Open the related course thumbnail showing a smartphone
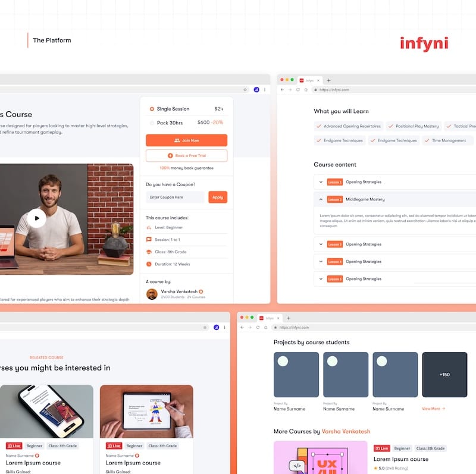This screenshot has width=476, height=474. click(46, 412)
